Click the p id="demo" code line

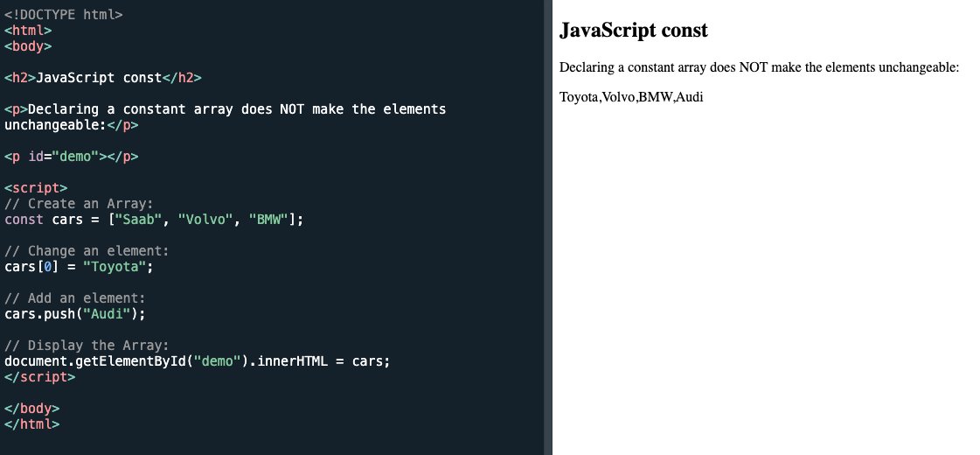tap(72, 156)
